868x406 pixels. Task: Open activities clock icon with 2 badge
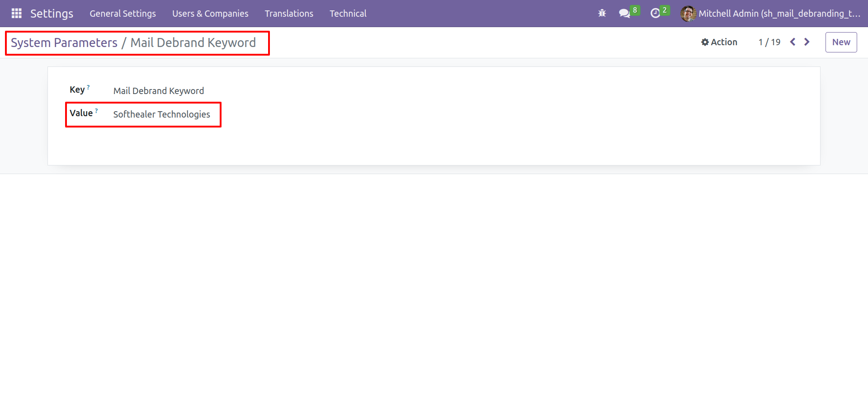click(660, 13)
